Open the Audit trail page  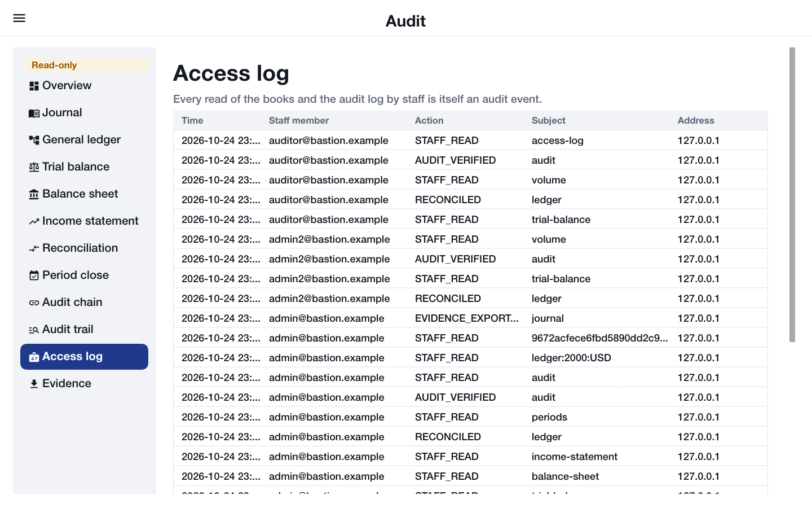tap(84, 330)
